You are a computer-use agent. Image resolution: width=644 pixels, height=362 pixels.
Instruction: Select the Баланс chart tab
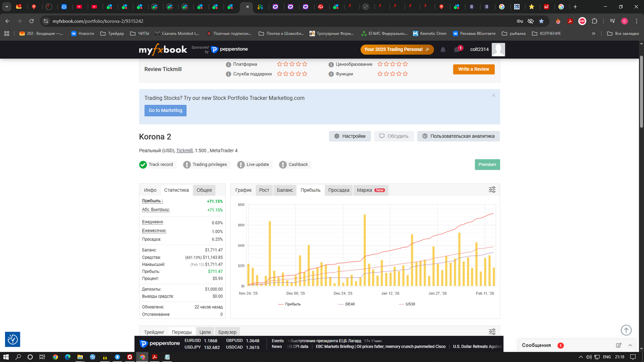pyautogui.click(x=285, y=190)
